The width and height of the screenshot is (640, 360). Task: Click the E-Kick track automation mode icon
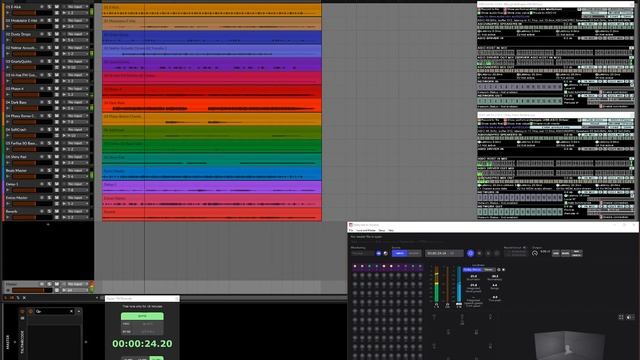57,13
